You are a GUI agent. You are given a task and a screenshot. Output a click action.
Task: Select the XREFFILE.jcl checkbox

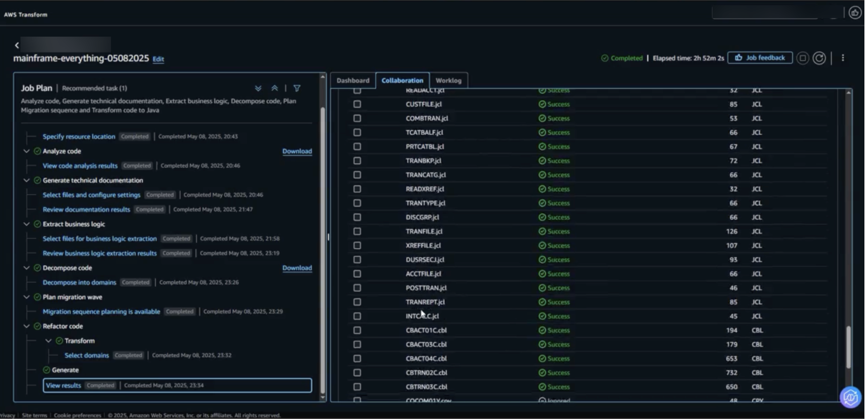tap(357, 246)
